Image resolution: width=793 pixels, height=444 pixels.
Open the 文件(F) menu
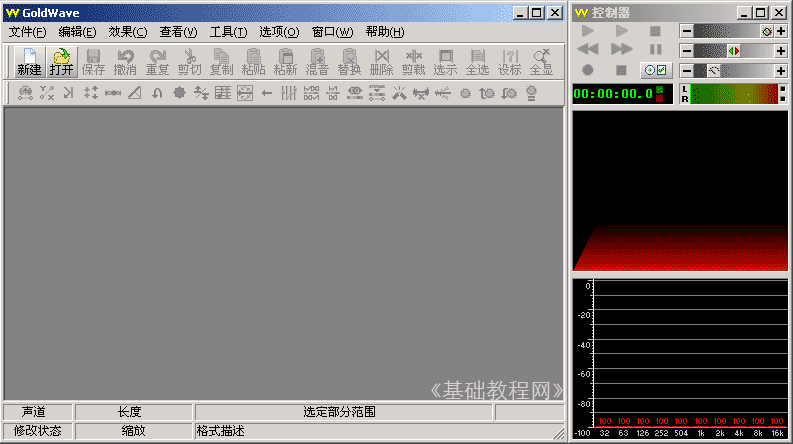click(x=27, y=32)
